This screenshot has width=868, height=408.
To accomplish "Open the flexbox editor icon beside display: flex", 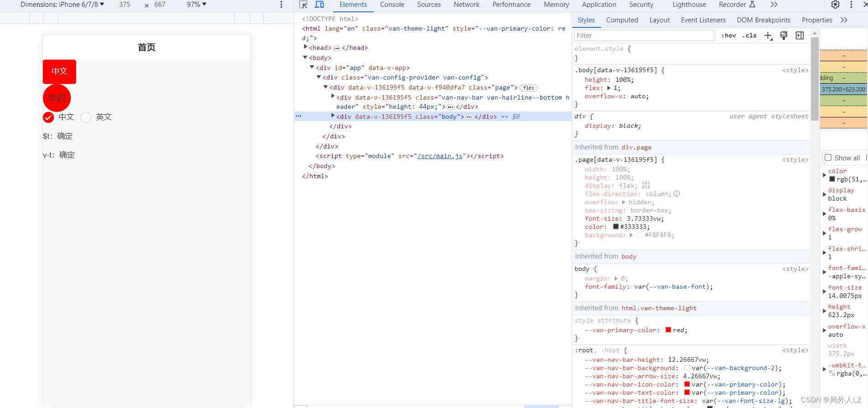I will (646, 185).
